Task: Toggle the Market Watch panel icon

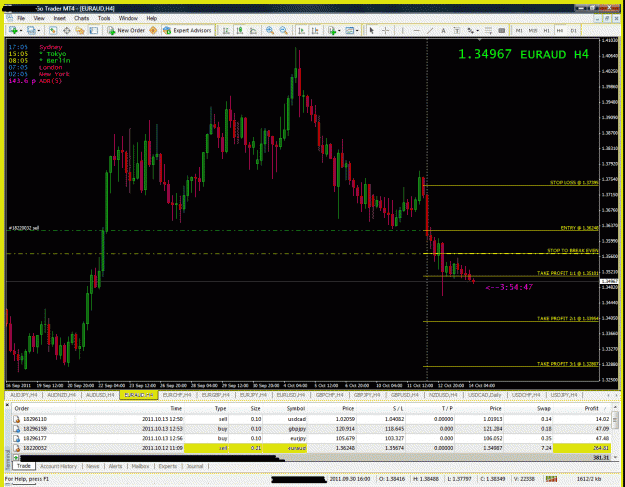Action: pyautogui.click(x=53, y=30)
